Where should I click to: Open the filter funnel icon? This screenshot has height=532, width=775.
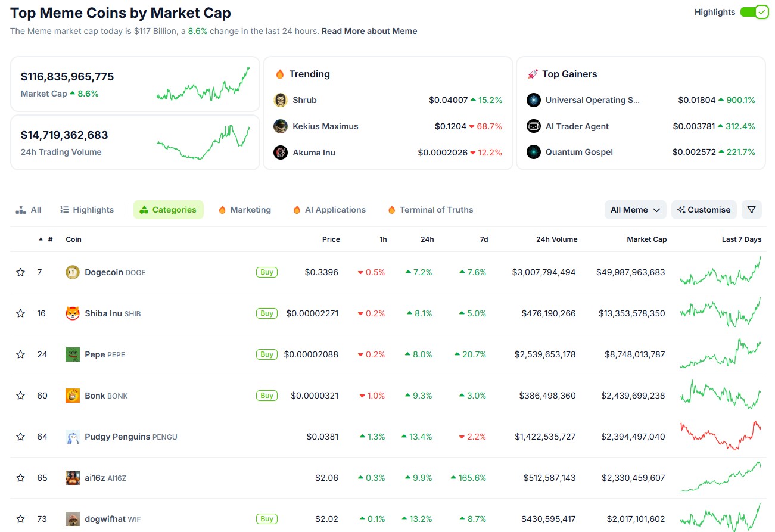pyautogui.click(x=752, y=210)
